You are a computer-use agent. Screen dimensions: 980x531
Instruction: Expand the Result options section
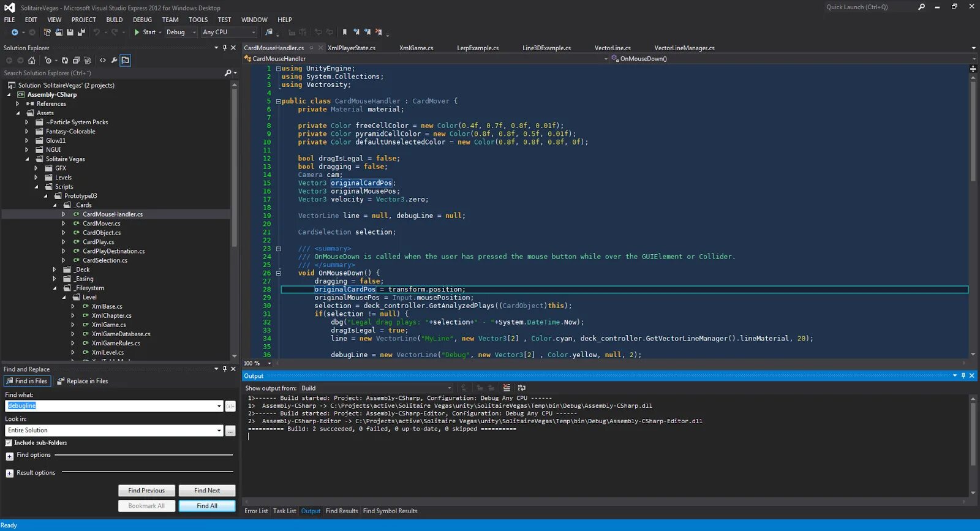tap(10, 473)
